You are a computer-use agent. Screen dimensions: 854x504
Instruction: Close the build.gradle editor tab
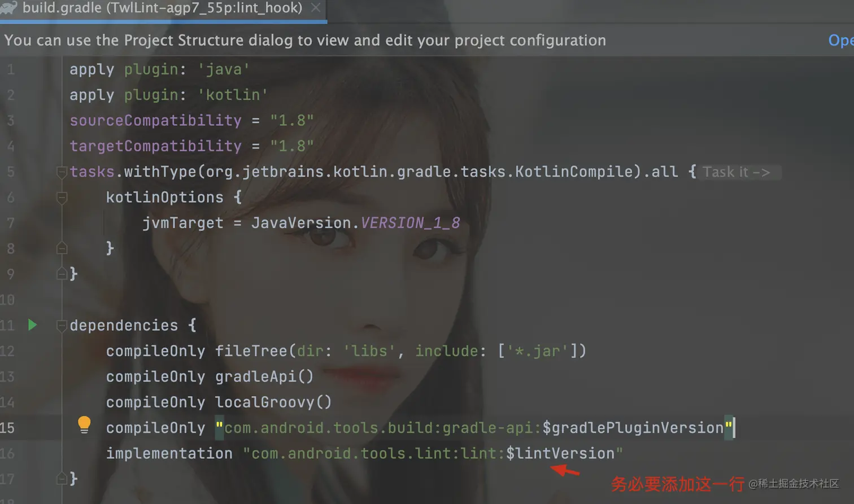[316, 8]
